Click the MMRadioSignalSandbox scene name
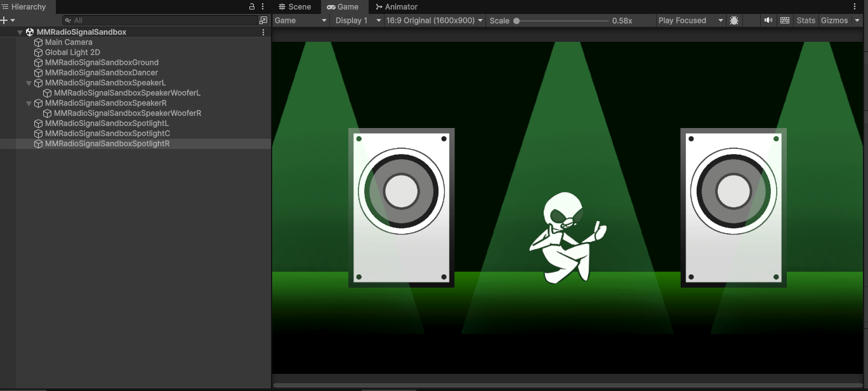The height and width of the screenshot is (391, 868). [81, 32]
